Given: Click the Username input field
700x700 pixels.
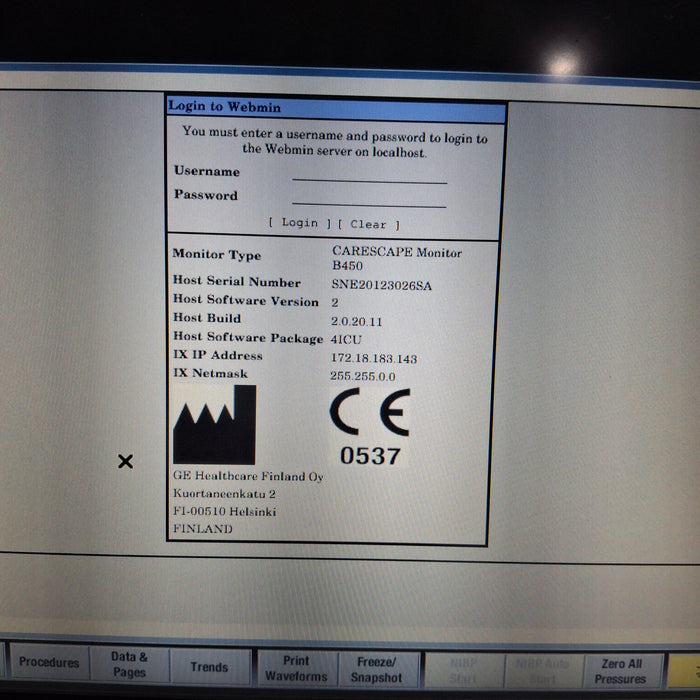Looking at the screenshot, I should coord(369,174).
